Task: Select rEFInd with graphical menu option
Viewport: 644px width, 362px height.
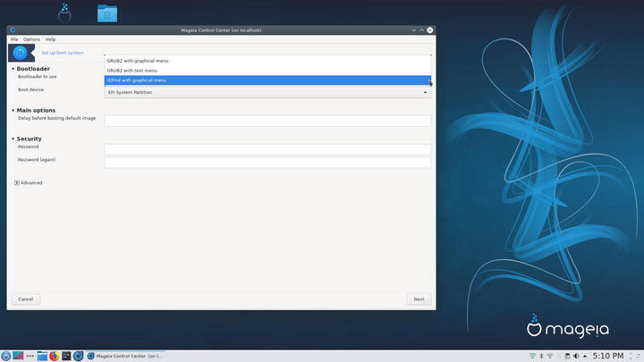Action: 267,80
